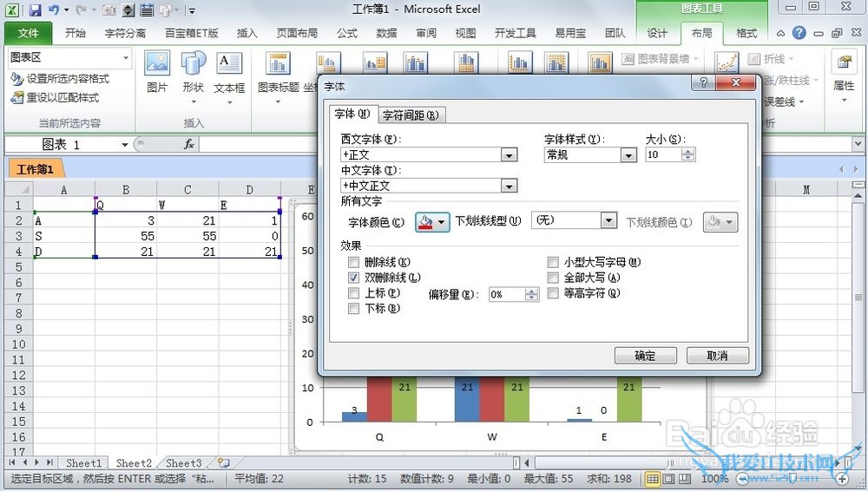Expand the chart element selector 图表区
Screen dimensions: 868x491
pyautogui.click(x=126, y=57)
